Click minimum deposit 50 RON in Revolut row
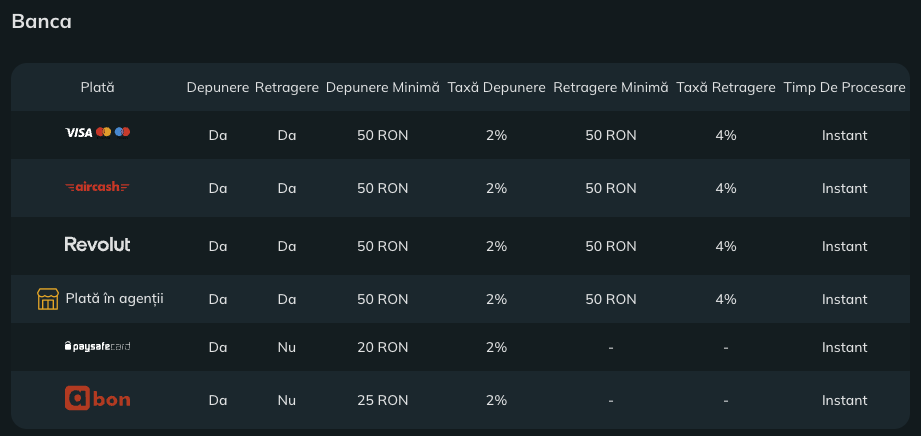Viewport: 921px width, 436px height. click(382, 246)
